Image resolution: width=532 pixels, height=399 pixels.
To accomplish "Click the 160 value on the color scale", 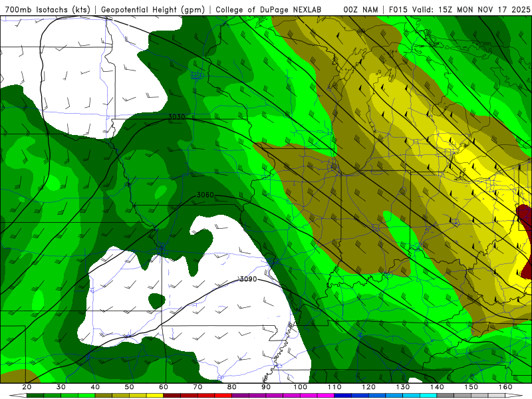I will tap(505, 387).
